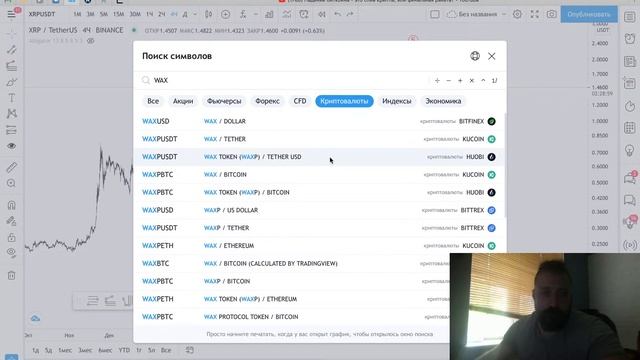
Task: Open the patterns drawing tool
Action: [x=11, y=113]
